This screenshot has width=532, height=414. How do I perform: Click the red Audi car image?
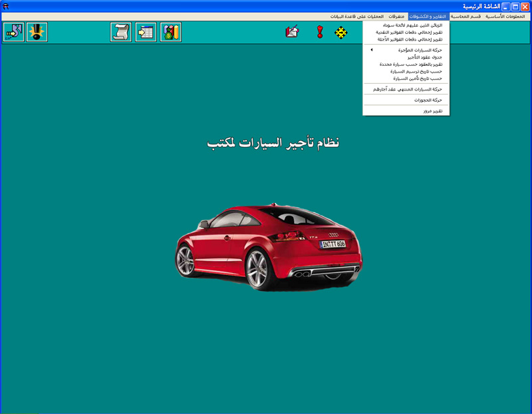pyautogui.click(x=269, y=245)
